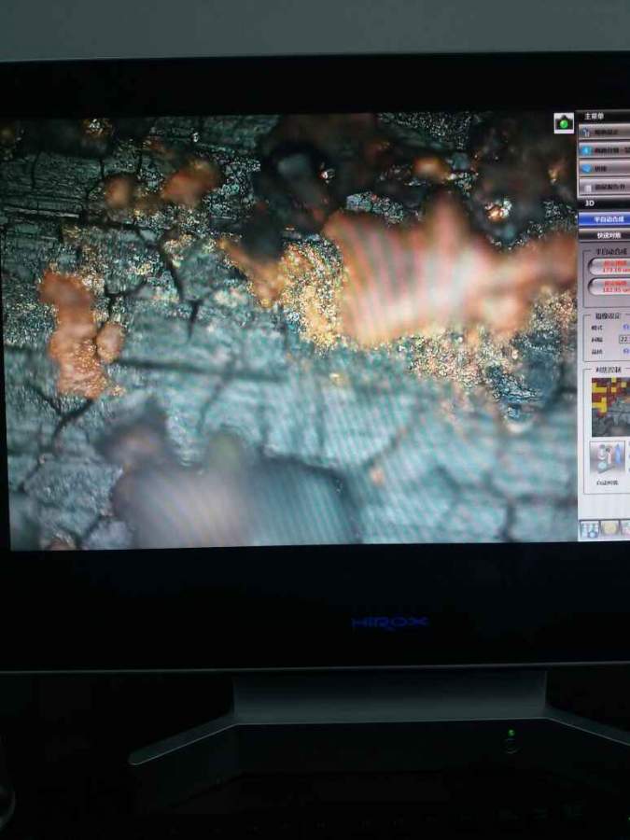Open the third main menu button with blue shield icon

pos(606,169)
